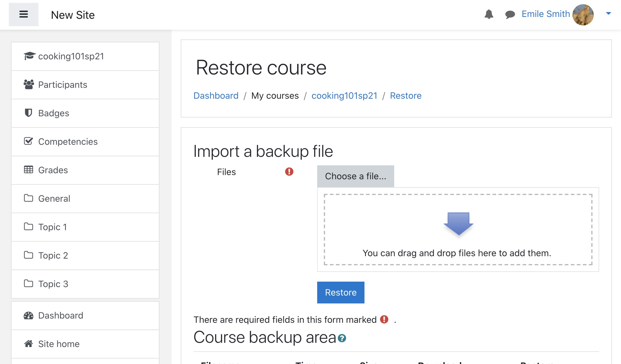Expand the user menu dropdown arrow
The height and width of the screenshot is (364, 621).
coord(608,13)
